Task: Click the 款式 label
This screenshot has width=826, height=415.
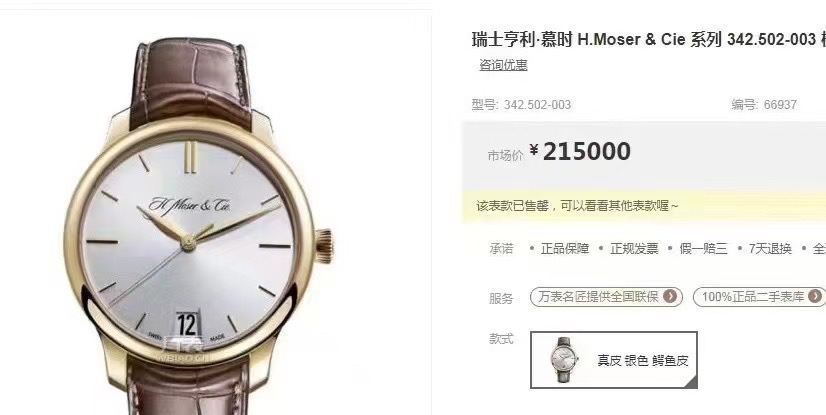Action: click(501, 339)
